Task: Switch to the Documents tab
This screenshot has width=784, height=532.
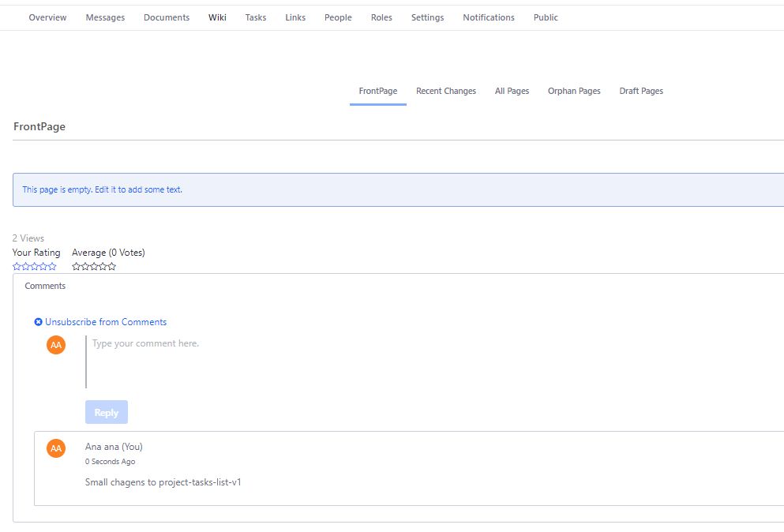Action: point(167,17)
